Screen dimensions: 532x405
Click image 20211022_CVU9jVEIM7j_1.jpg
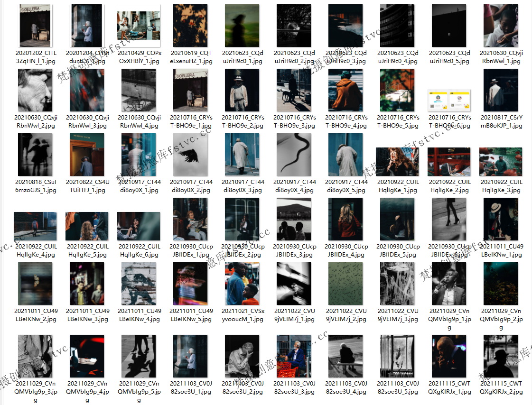click(x=294, y=284)
